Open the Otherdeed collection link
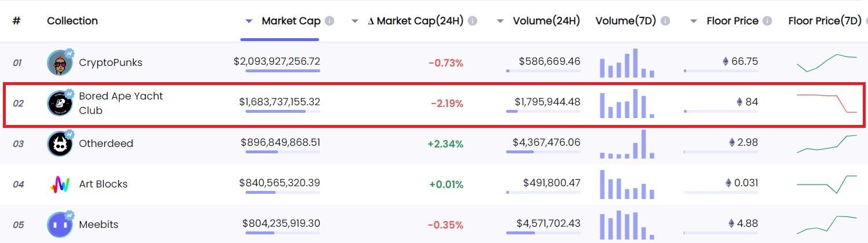 pos(106,143)
